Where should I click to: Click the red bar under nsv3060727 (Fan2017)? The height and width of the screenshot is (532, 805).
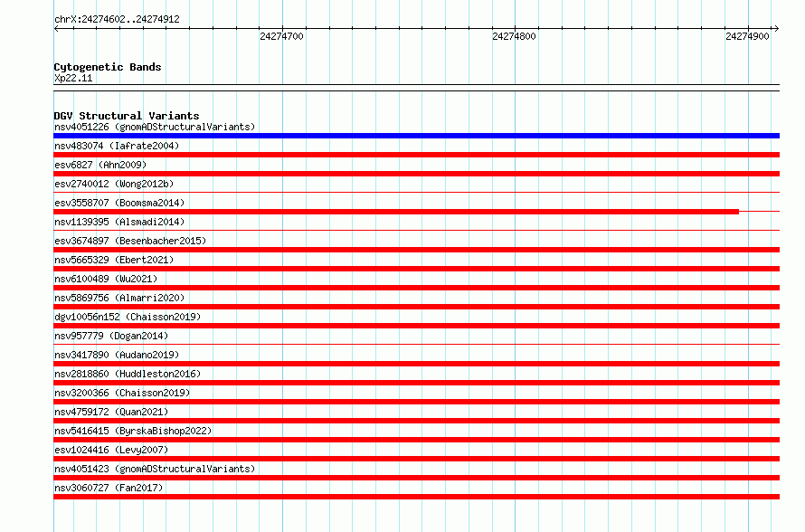coord(416,497)
